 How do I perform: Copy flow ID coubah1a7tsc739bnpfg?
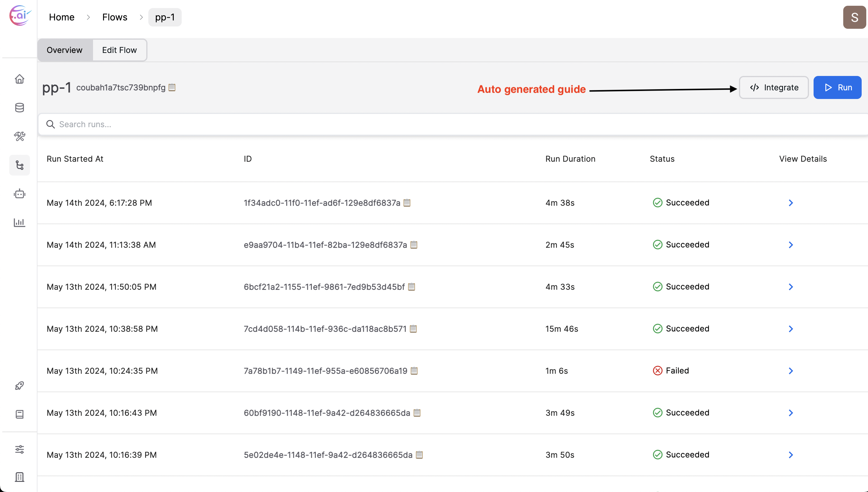click(x=172, y=87)
